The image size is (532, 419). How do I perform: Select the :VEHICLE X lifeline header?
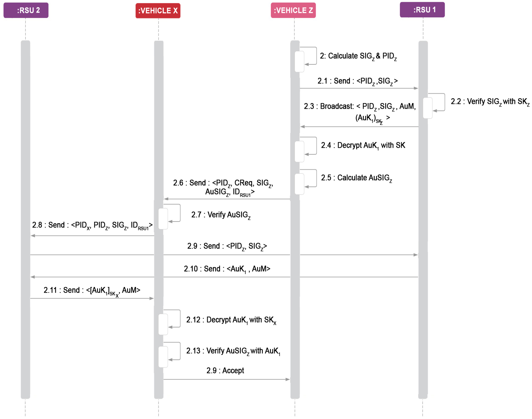tap(158, 11)
